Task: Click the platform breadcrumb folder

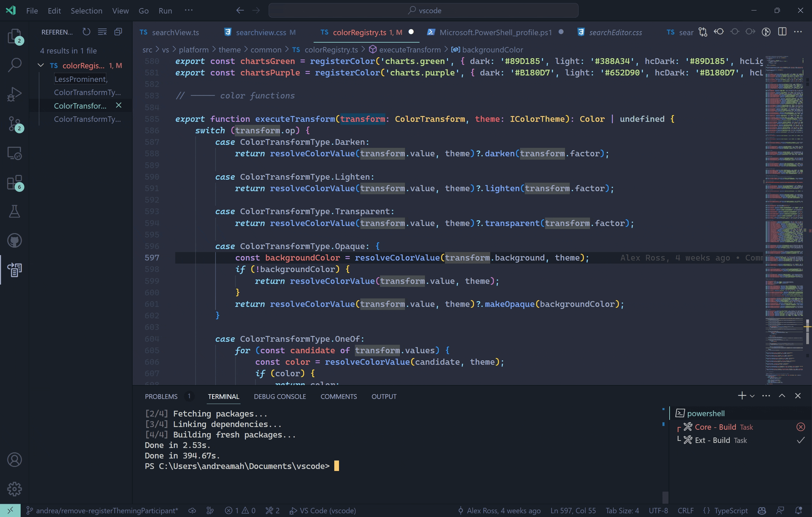Action: (x=194, y=50)
